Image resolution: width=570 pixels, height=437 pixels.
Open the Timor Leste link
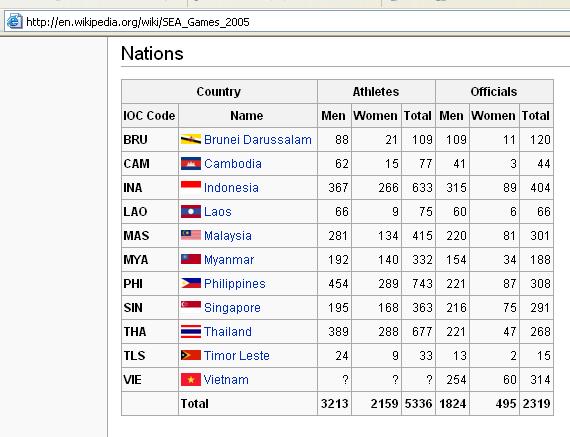237,356
